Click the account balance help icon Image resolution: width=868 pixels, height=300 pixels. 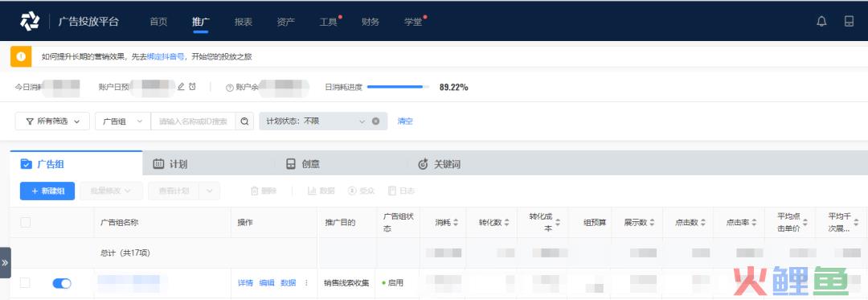point(230,88)
